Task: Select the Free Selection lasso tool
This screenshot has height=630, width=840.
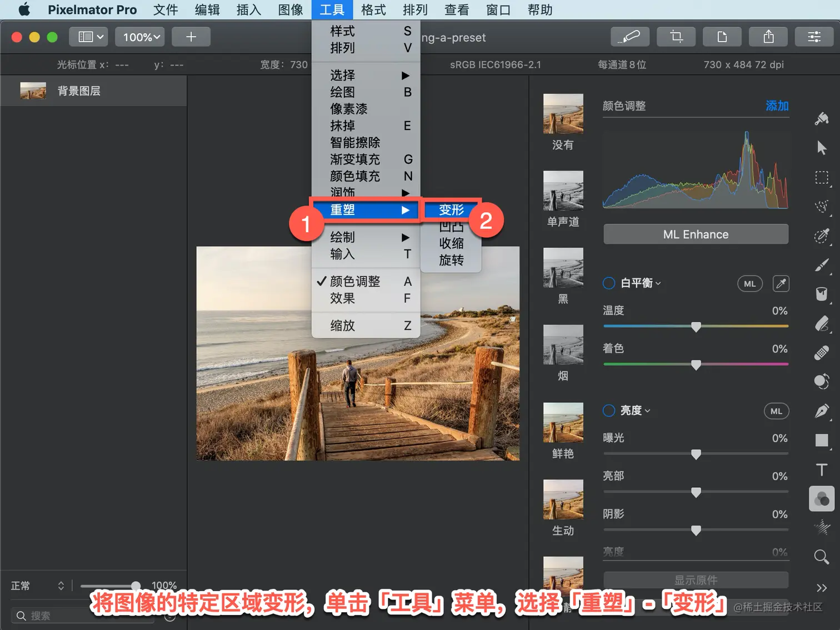Action: pyautogui.click(x=822, y=207)
